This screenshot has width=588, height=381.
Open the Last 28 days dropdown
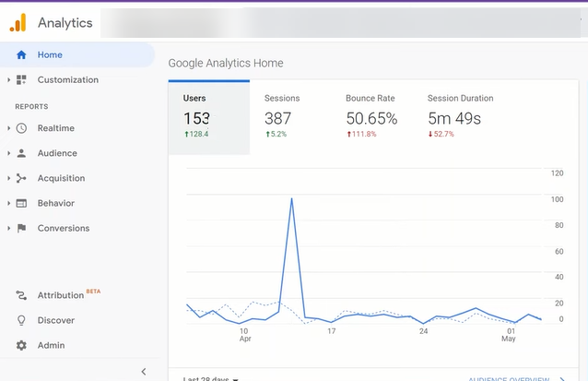click(210, 378)
